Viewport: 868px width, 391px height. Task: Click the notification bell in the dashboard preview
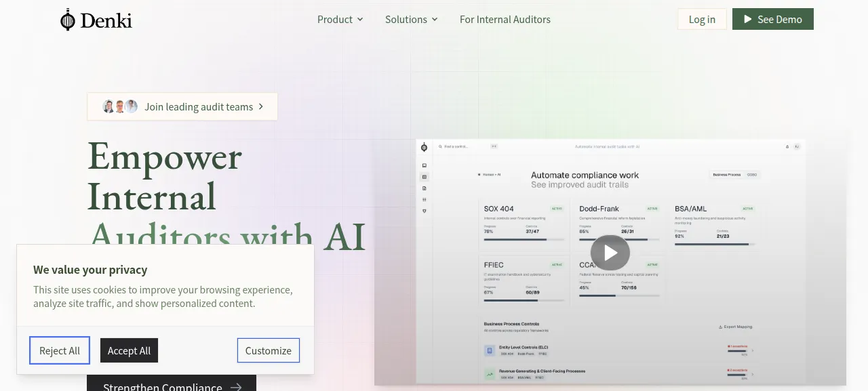tap(787, 146)
